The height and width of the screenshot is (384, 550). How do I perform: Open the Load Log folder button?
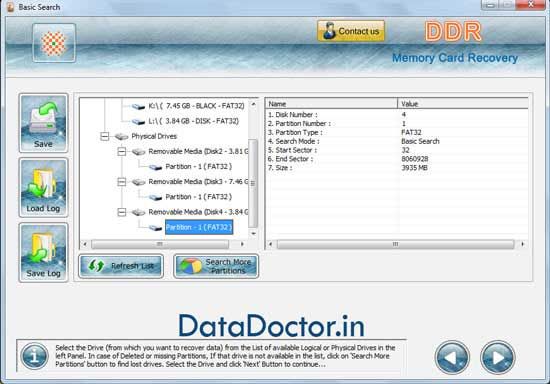pos(43,187)
